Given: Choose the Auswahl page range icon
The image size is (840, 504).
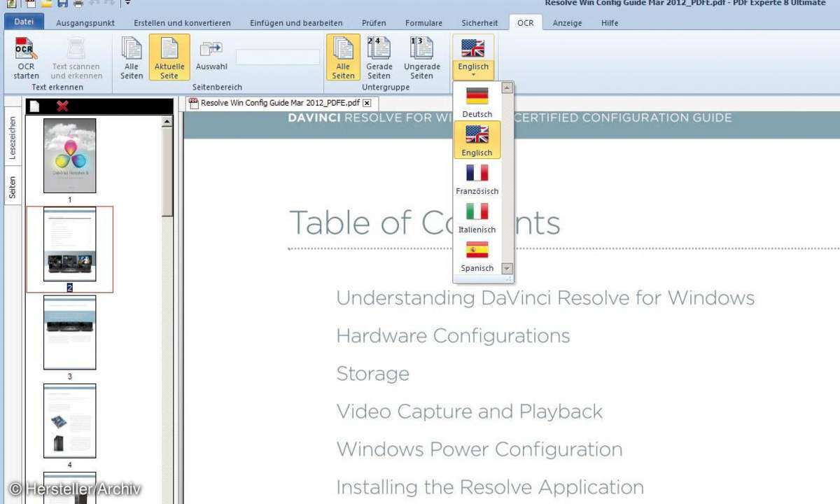Looking at the screenshot, I should (x=211, y=55).
